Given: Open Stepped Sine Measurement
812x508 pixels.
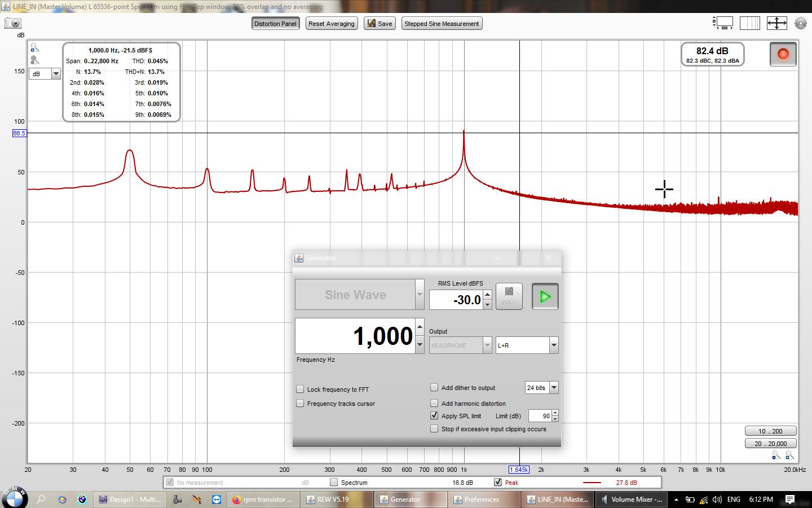Looking at the screenshot, I should [442, 23].
